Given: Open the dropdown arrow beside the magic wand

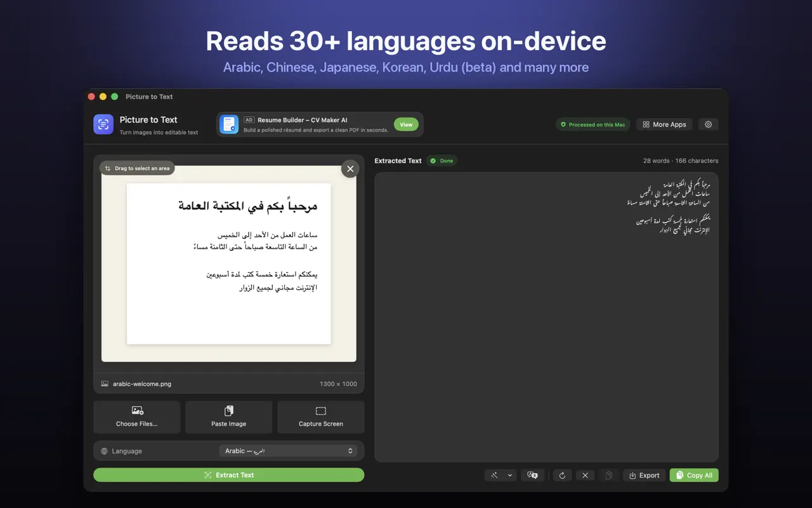Looking at the screenshot, I should [509, 475].
